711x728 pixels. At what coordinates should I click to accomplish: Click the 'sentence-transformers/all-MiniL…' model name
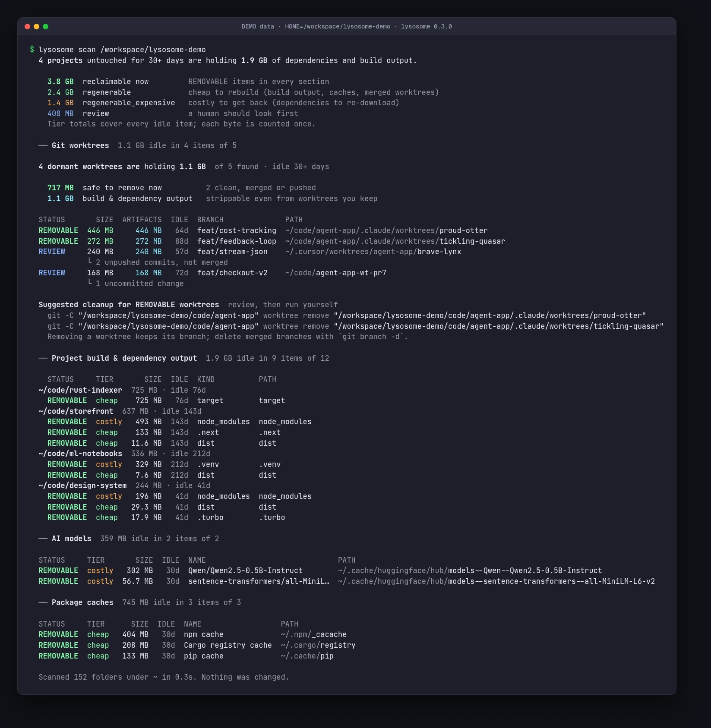click(259, 581)
